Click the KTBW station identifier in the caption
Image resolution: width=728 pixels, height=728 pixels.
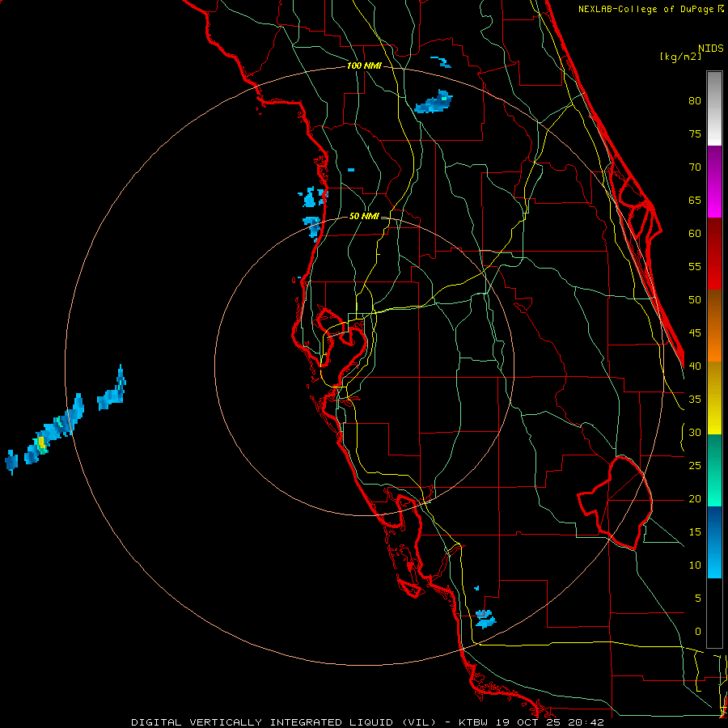pyautogui.click(x=473, y=722)
